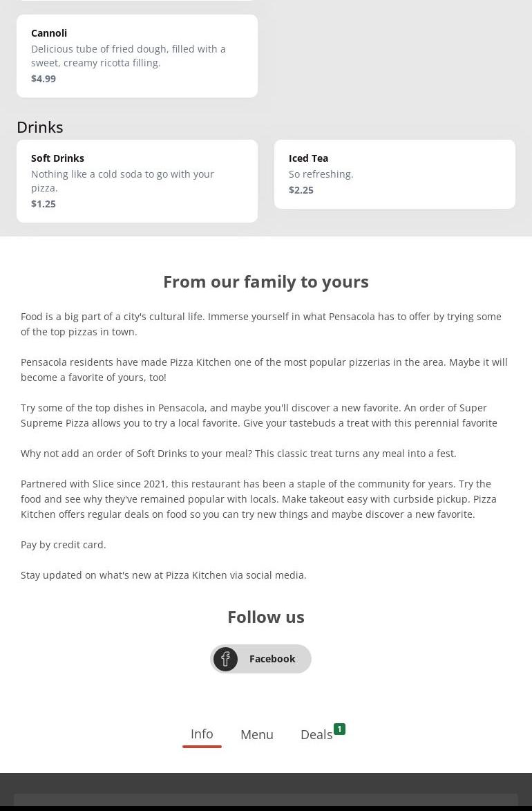Switch to the Info tab

202,734
